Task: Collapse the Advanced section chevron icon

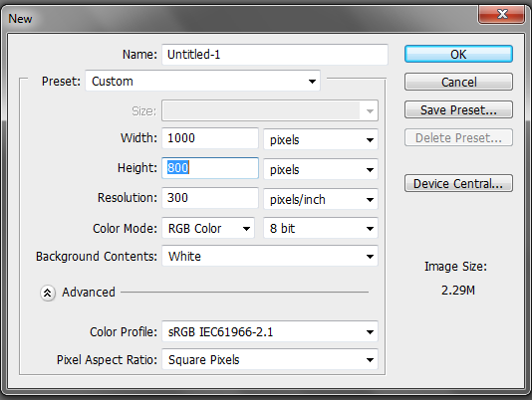Action: tap(48, 293)
